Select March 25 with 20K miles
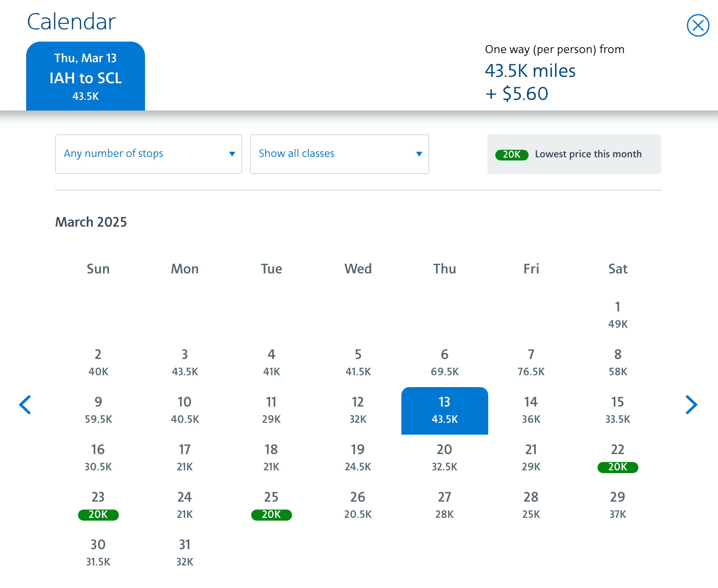This screenshot has height=588, width=718. (271, 506)
